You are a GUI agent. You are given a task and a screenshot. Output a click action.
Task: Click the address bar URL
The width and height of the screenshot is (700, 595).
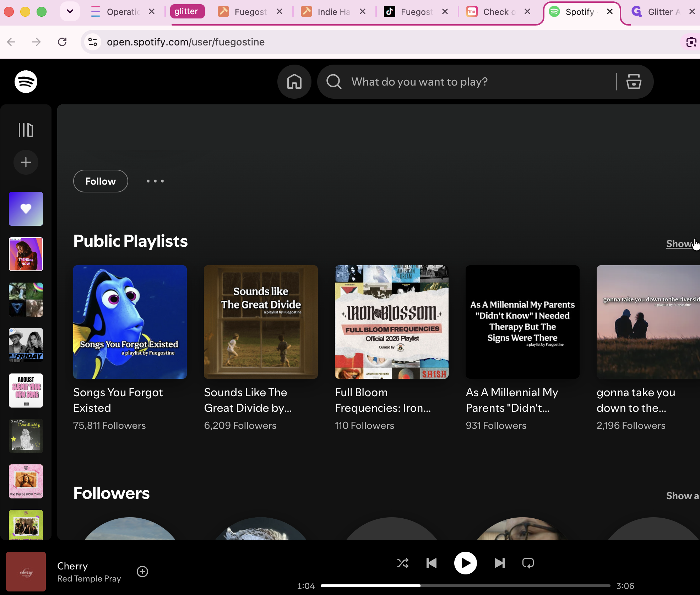click(x=186, y=42)
